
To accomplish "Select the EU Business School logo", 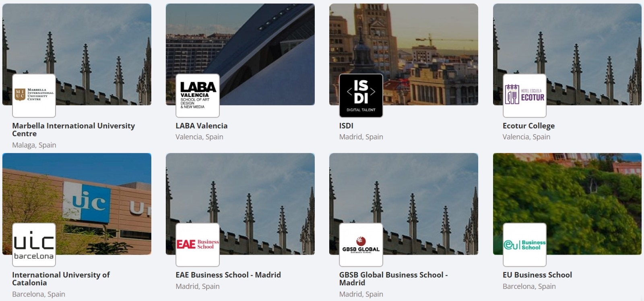I will pyautogui.click(x=525, y=245).
